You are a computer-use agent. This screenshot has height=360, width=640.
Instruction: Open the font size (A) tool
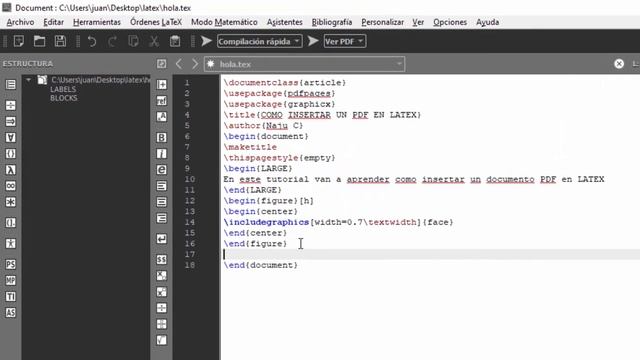pyautogui.click(x=162, y=117)
